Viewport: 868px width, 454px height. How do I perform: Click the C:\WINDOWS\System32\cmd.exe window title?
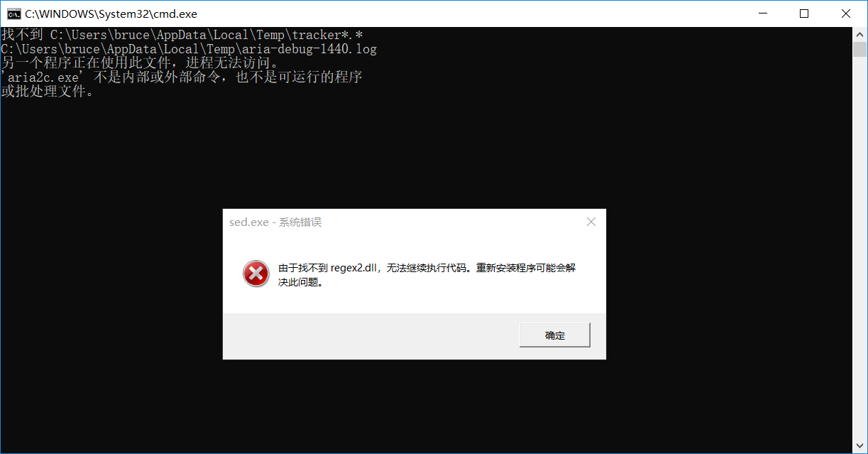click(x=111, y=13)
